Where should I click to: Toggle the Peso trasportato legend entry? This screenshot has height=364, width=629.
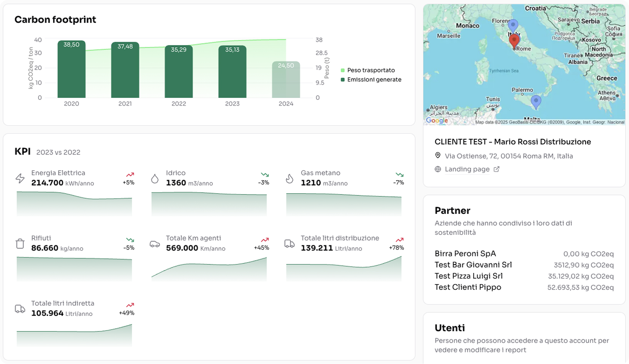(x=370, y=70)
